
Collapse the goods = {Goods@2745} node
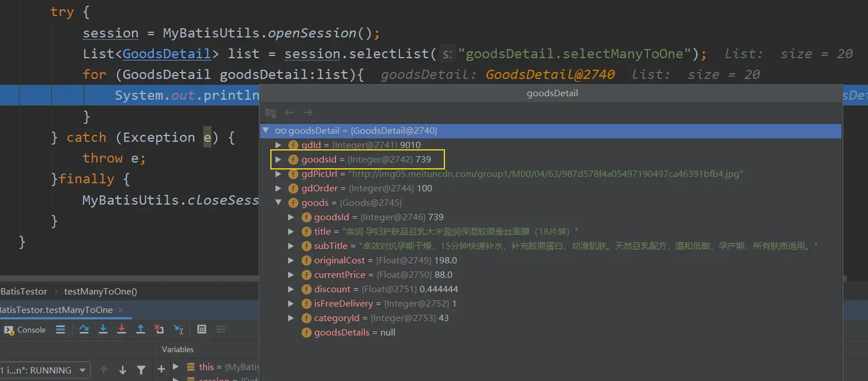[278, 203]
